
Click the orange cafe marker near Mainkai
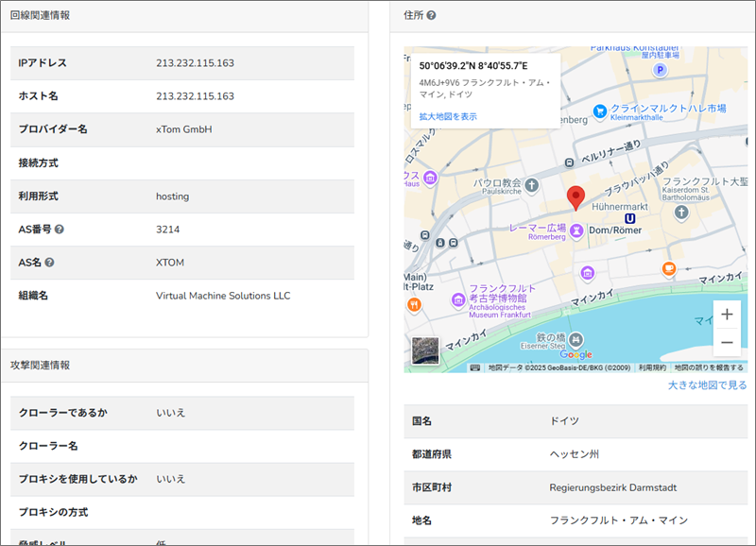pos(668,268)
